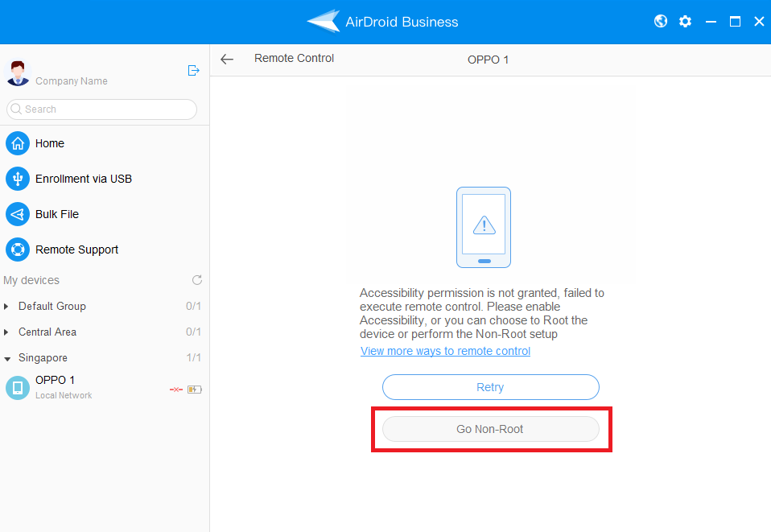This screenshot has height=532, width=771.
Task: Close the AirDroid Business window
Action: 759,22
